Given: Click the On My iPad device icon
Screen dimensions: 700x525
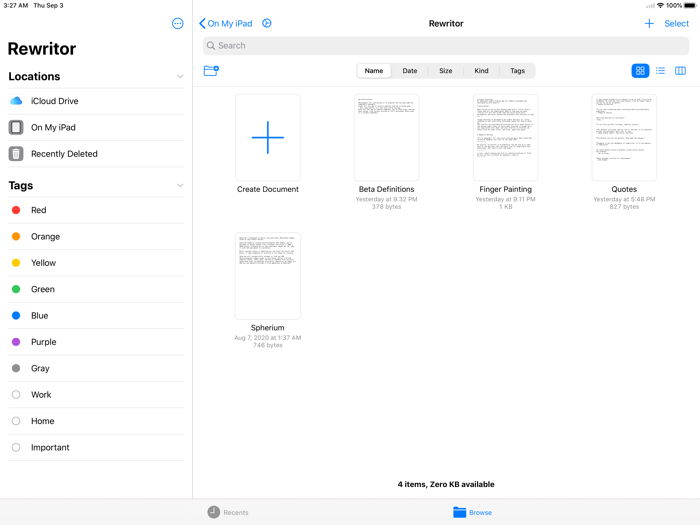Looking at the screenshot, I should tap(16, 127).
